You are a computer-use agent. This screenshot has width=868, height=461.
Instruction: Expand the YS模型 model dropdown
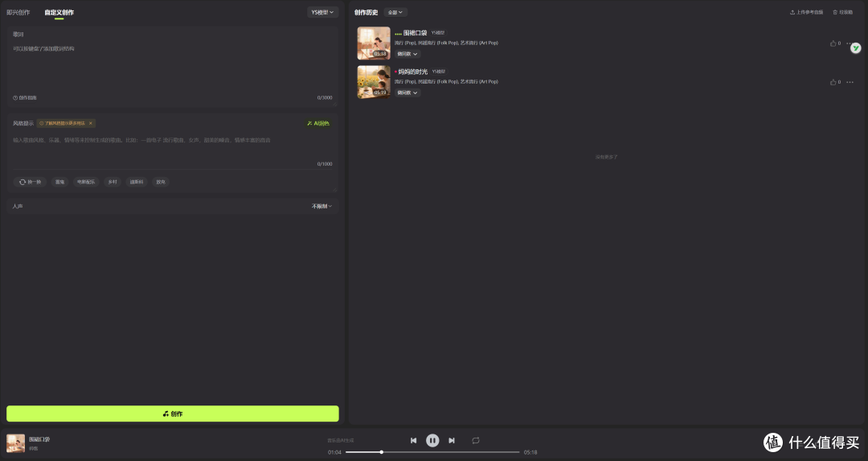click(323, 12)
